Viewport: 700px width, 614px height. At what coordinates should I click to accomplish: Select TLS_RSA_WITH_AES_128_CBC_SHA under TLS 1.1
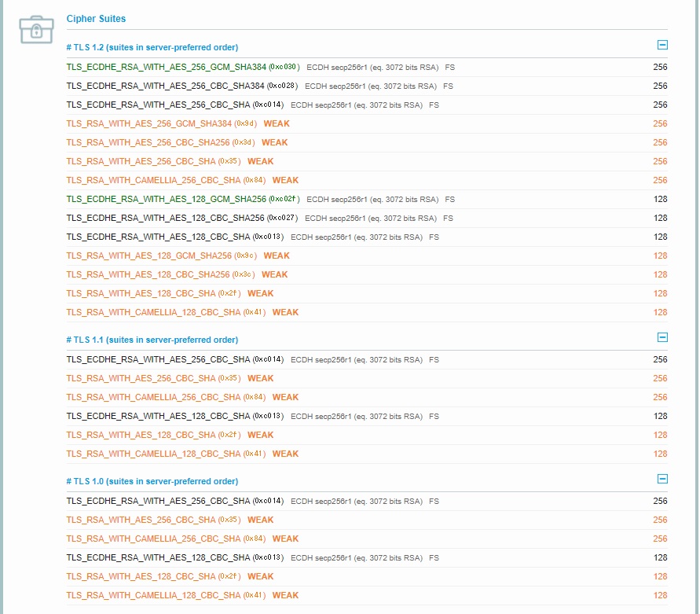141,436
